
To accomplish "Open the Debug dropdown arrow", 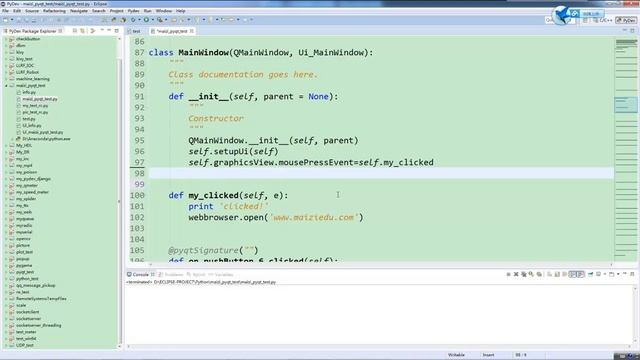I will pos(139,20).
